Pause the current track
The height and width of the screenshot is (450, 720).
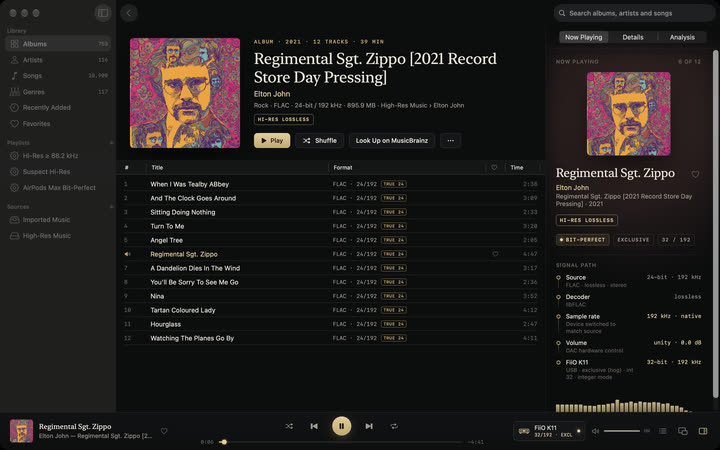click(x=342, y=426)
